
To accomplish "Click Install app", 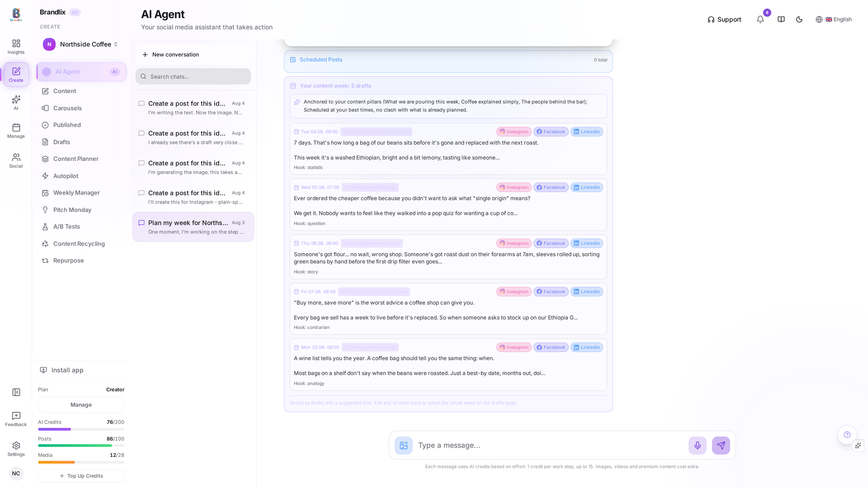I will [x=81, y=370].
